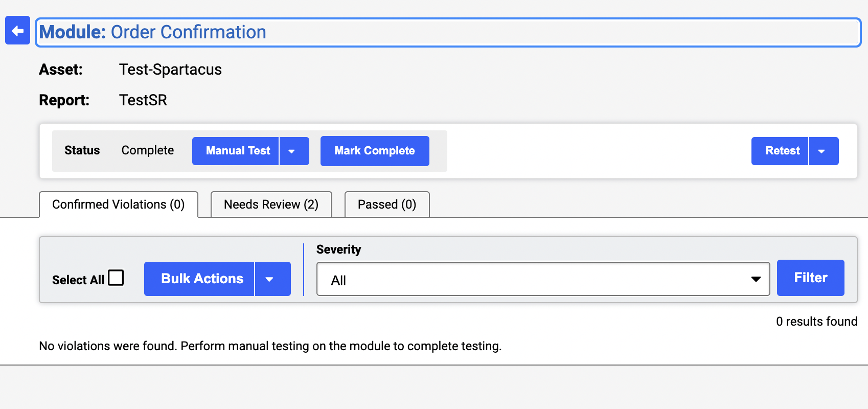Image resolution: width=868 pixels, height=409 pixels.
Task: Expand the Manual Test dropdown arrow
Action: tap(294, 151)
